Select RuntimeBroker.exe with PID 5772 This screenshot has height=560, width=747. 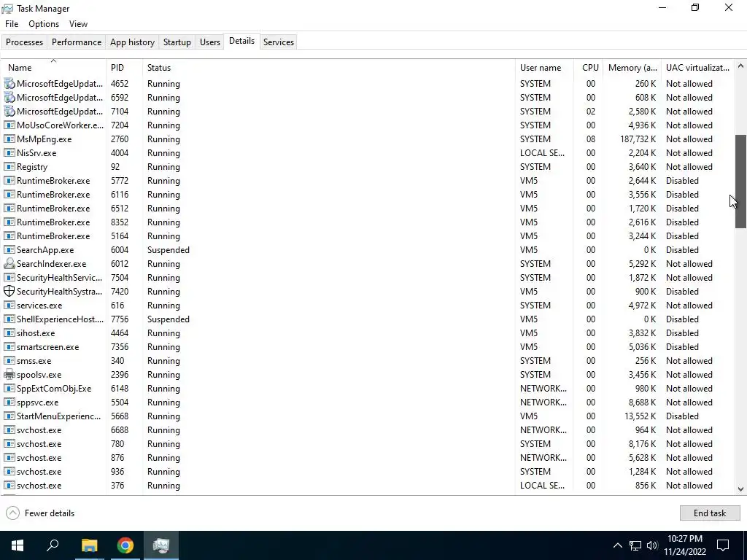[x=368, y=181]
